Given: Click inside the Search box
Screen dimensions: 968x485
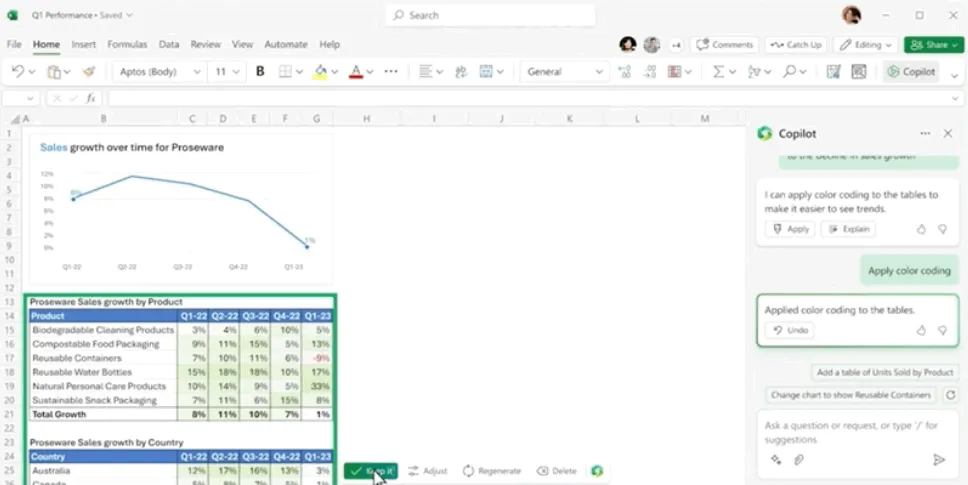Looking at the screenshot, I should [491, 15].
